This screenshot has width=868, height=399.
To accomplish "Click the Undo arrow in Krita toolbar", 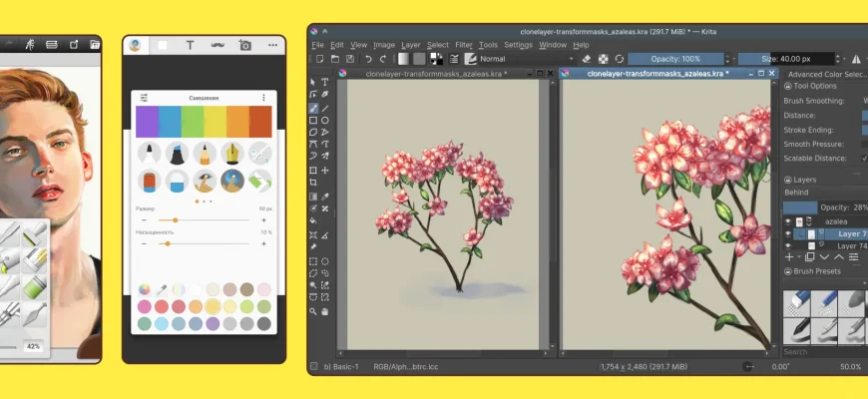I will (x=368, y=59).
